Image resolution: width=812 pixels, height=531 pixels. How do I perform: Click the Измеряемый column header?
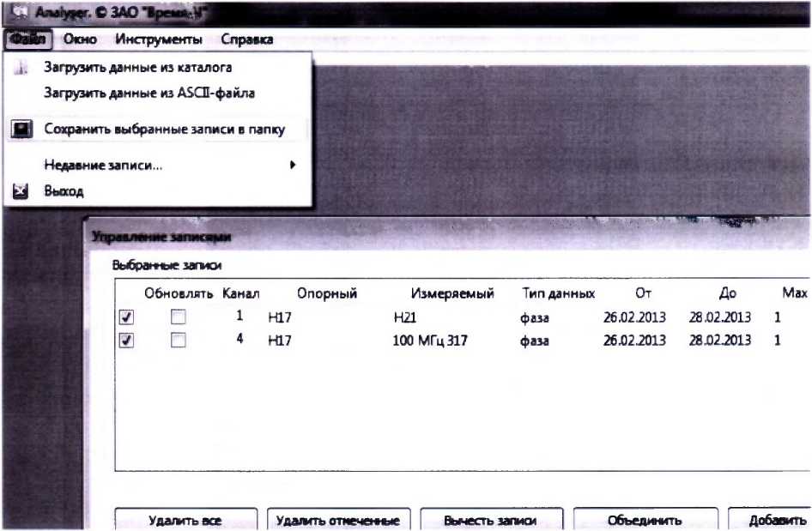(452, 293)
